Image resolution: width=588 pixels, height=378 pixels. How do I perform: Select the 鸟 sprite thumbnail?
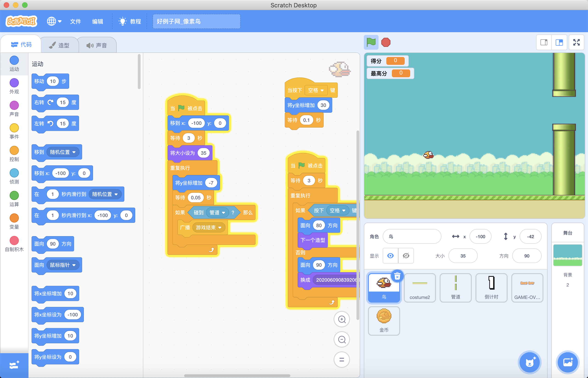click(x=384, y=288)
